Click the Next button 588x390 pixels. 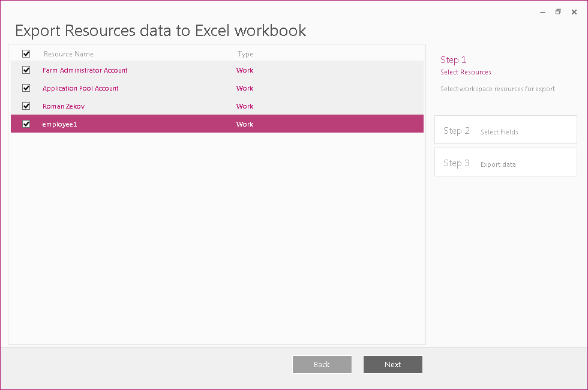click(392, 365)
